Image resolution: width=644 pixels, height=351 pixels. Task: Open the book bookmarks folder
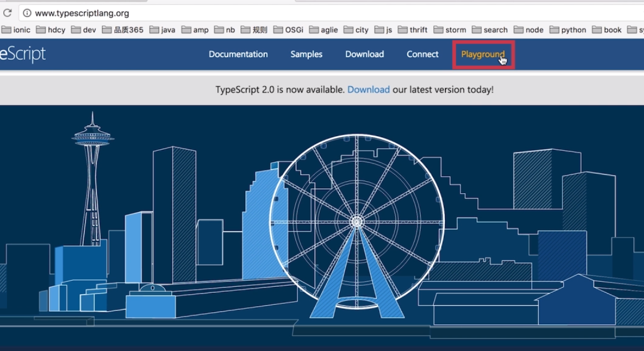tap(607, 30)
